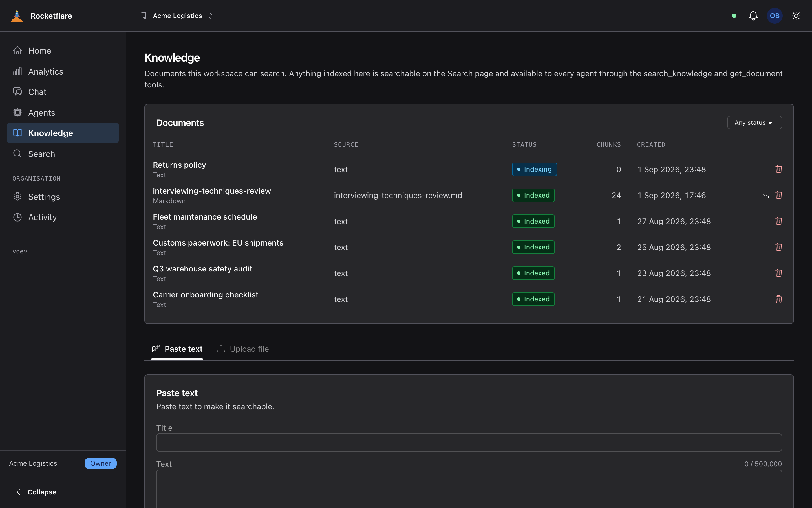The height and width of the screenshot is (508, 812).
Task: Delete Customs paperwork: EU shipments document
Action: pos(779,247)
